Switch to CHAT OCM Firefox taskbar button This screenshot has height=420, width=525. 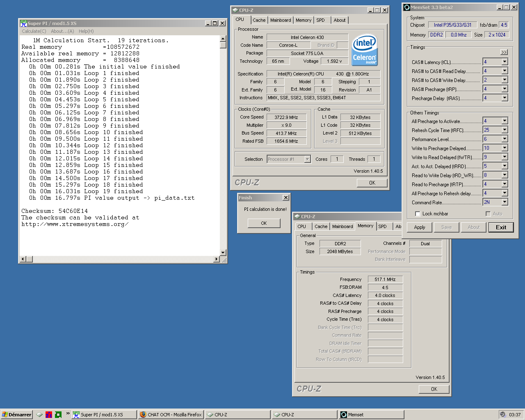point(171,415)
